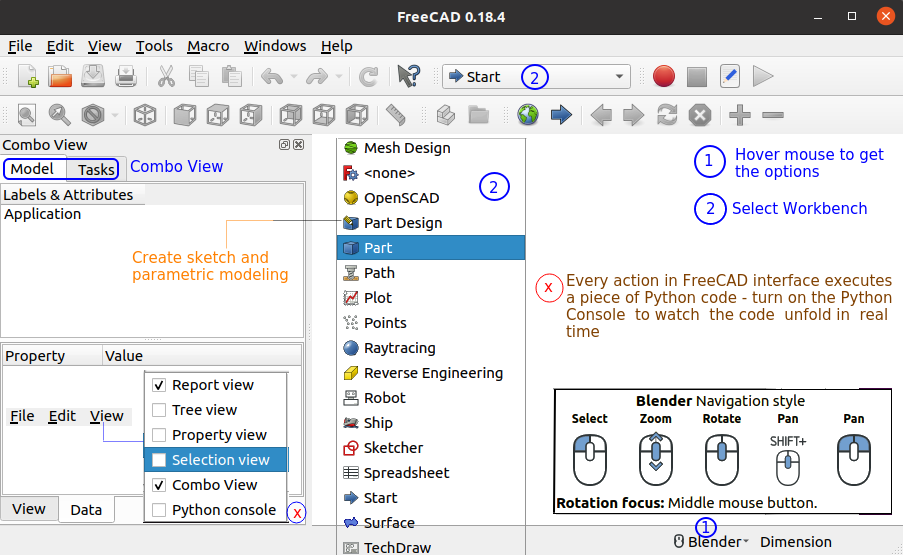Select the Raytracing workbench
The height and width of the screenshot is (560, 903).
coord(431,348)
